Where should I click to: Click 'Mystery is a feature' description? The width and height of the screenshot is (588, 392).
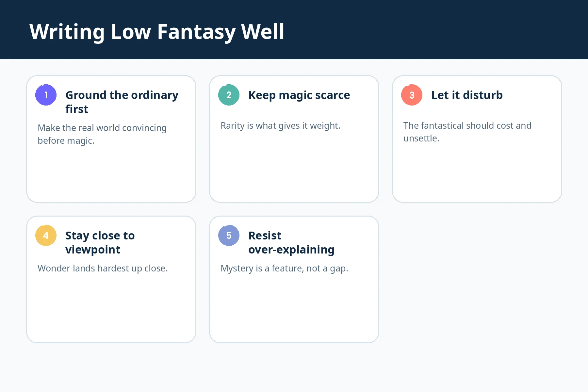pyautogui.click(x=284, y=269)
